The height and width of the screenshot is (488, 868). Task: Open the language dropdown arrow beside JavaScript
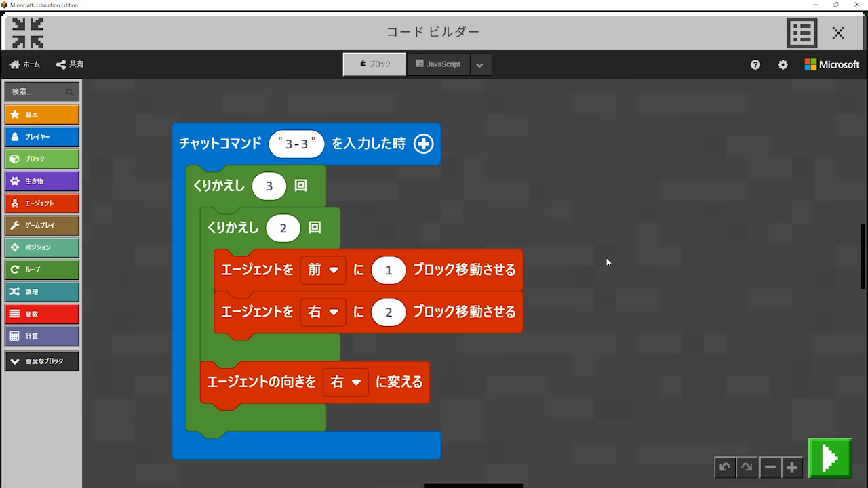[x=480, y=65]
